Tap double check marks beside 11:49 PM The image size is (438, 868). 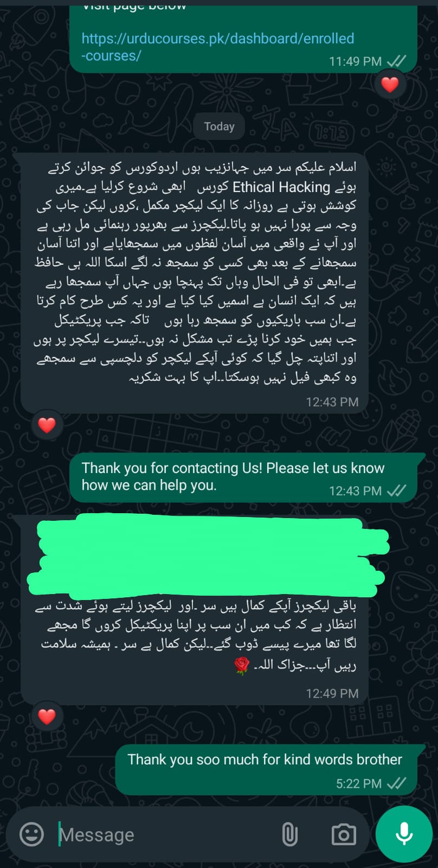(x=397, y=61)
